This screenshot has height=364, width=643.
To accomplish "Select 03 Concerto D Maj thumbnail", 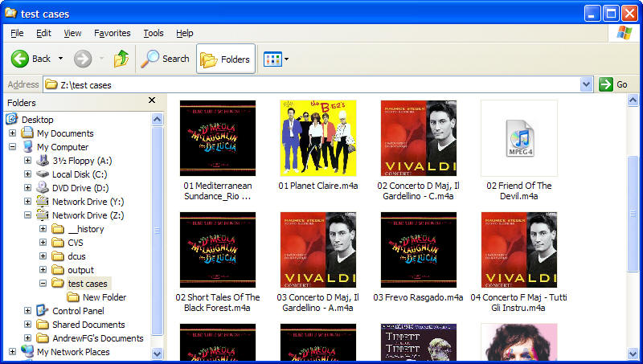I will point(318,250).
